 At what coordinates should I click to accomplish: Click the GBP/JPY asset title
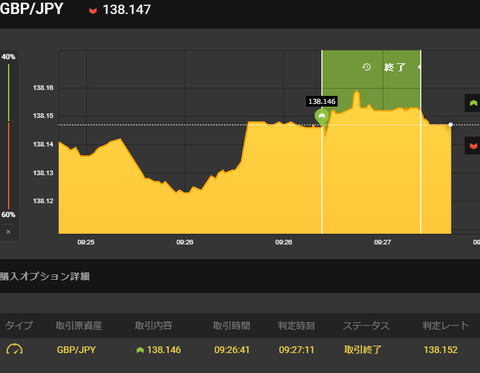(x=31, y=9)
